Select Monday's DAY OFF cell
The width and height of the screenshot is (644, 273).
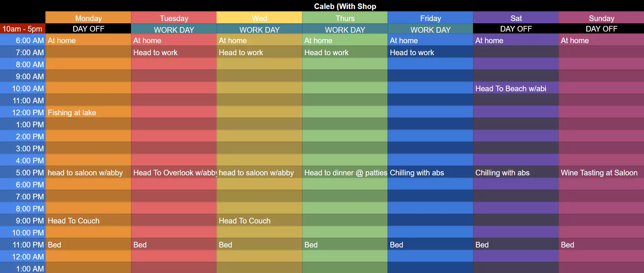pyautogui.click(x=88, y=29)
